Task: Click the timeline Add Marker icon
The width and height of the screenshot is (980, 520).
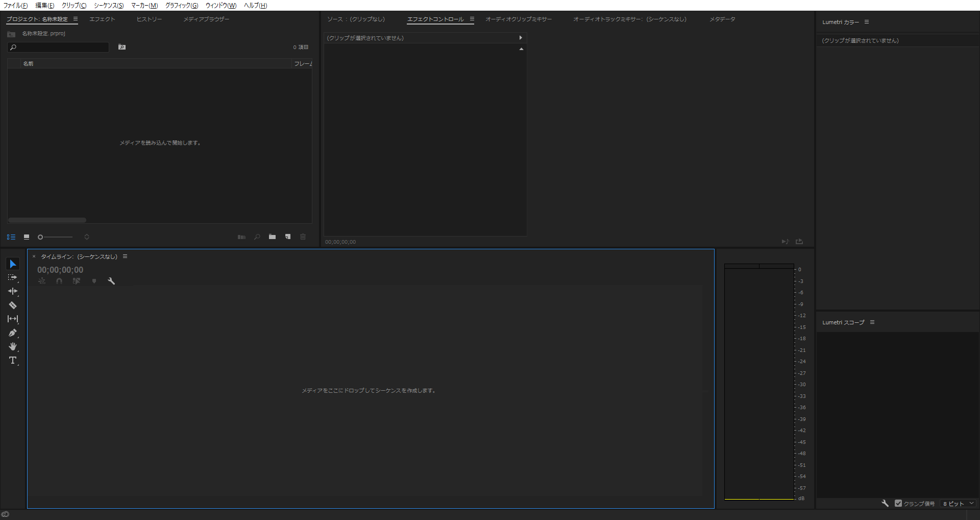Action: tap(94, 281)
